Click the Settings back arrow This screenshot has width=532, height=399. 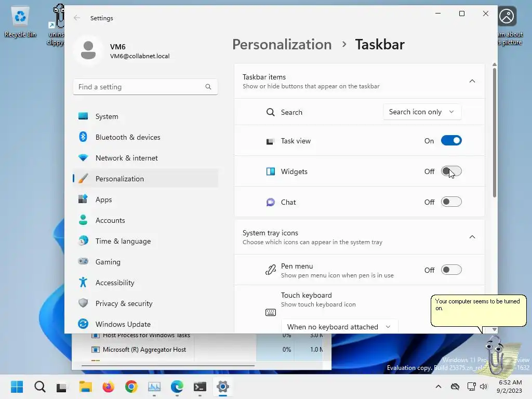click(77, 18)
